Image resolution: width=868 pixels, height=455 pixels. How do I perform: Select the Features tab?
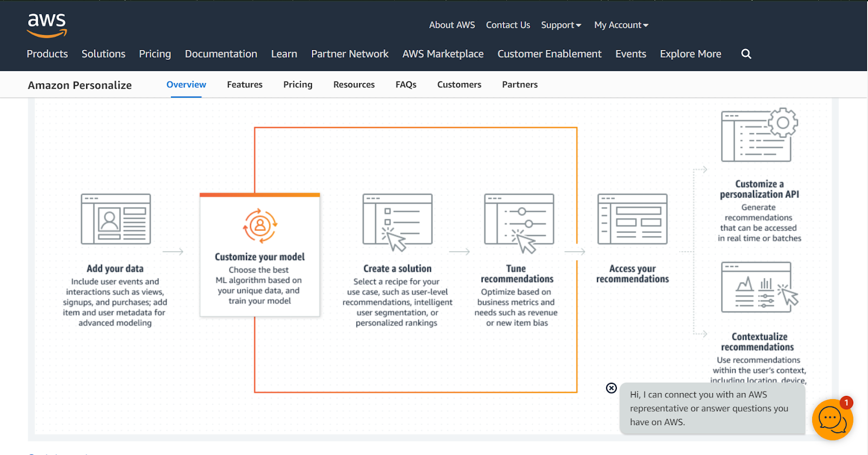pyautogui.click(x=245, y=85)
